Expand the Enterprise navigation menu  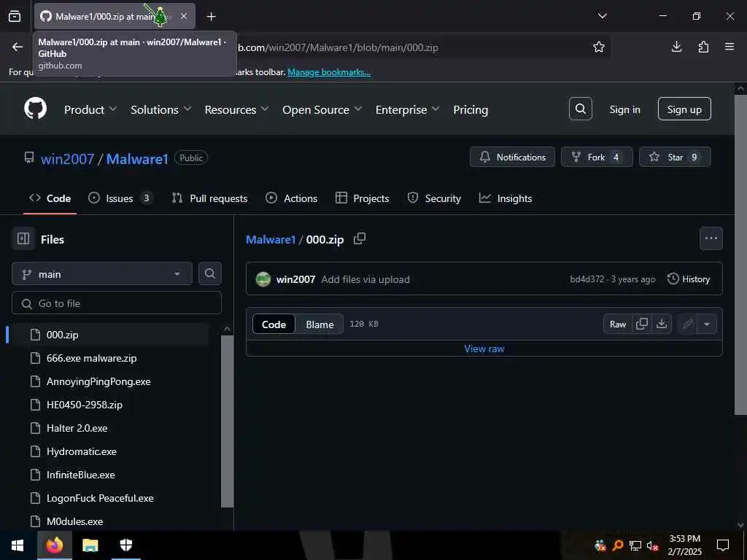407,109
